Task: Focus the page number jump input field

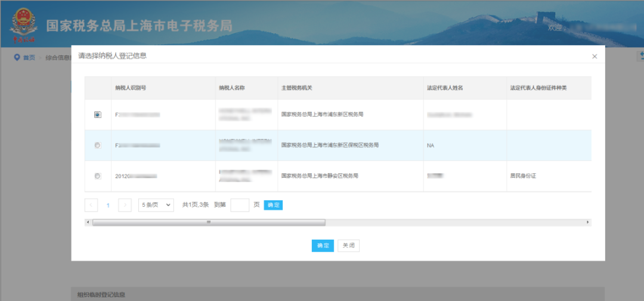Action: tap(239, 205)
